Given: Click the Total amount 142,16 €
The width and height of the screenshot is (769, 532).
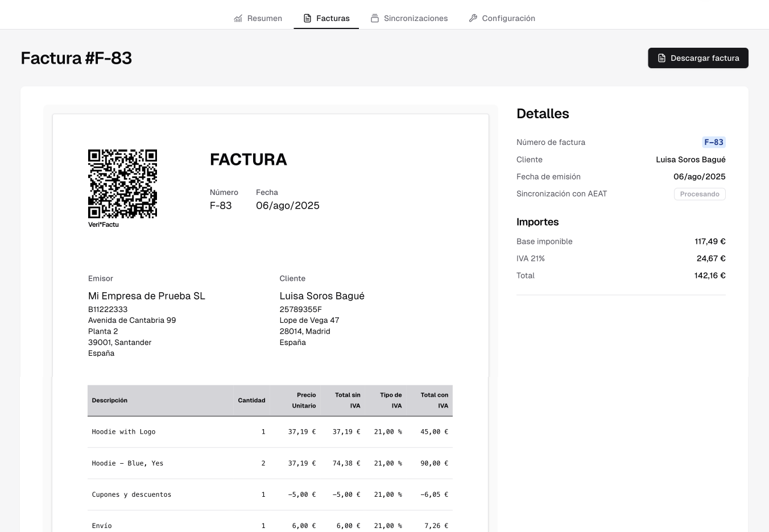Looking at the screenshot, I should click(x=709, y=276).
